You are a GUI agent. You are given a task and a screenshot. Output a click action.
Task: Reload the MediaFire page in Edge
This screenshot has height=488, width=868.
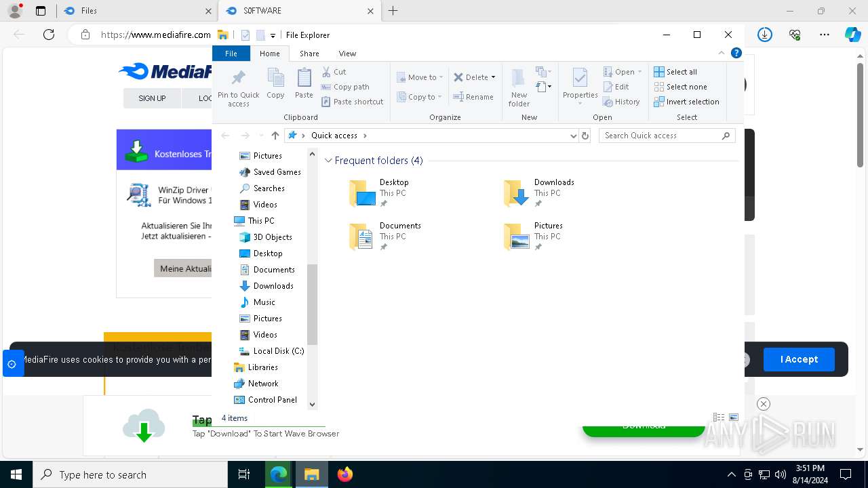[x=48, y=35]
